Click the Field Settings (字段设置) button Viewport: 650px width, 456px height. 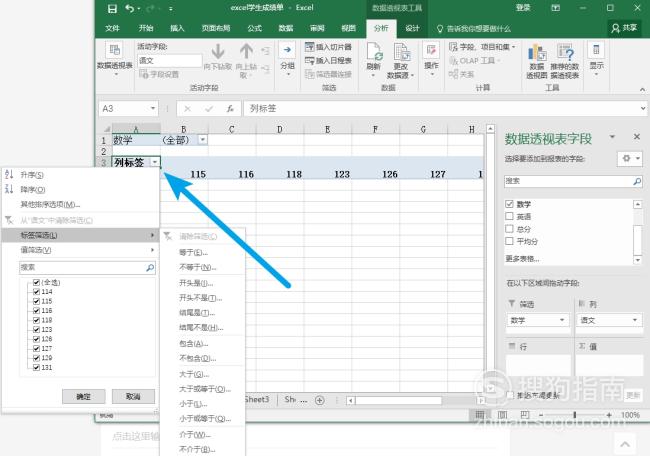[159, 74]
